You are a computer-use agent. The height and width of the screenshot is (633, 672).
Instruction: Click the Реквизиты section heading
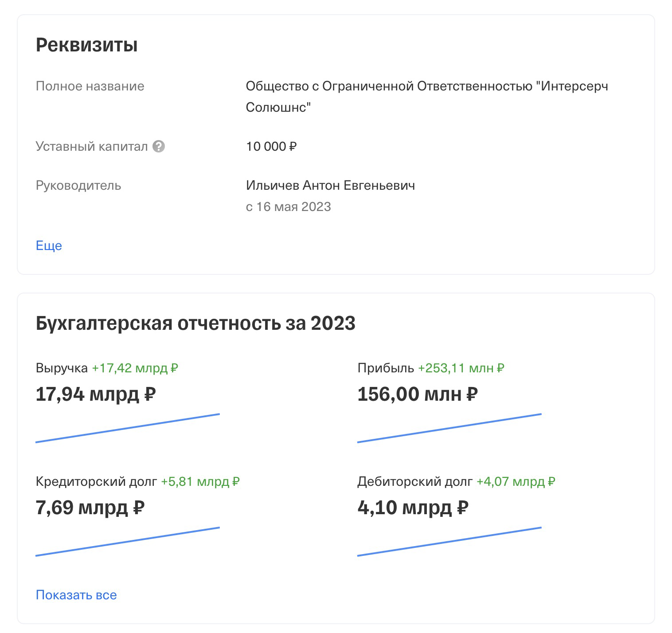pos(87,45)
